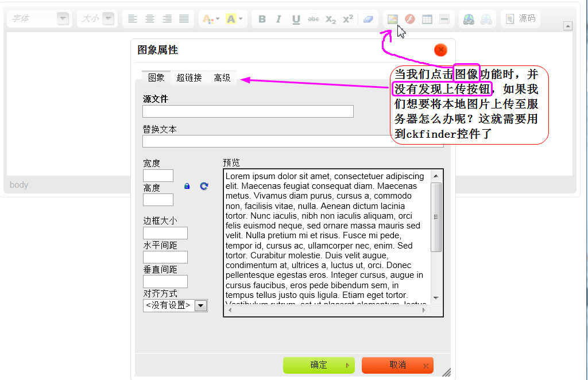The image size is (588, 380).
Task: Open background color picker
Action: click(x=234, y=19)
